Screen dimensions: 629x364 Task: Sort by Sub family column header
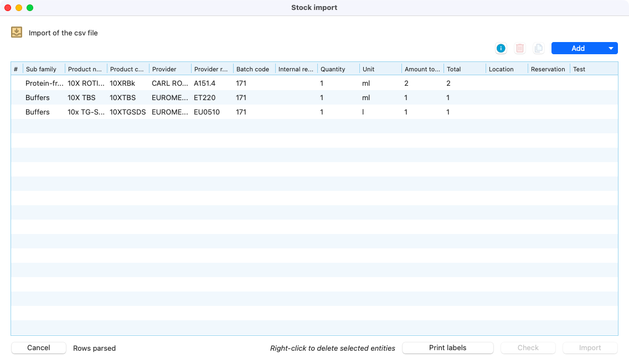(x=44, y=69)
